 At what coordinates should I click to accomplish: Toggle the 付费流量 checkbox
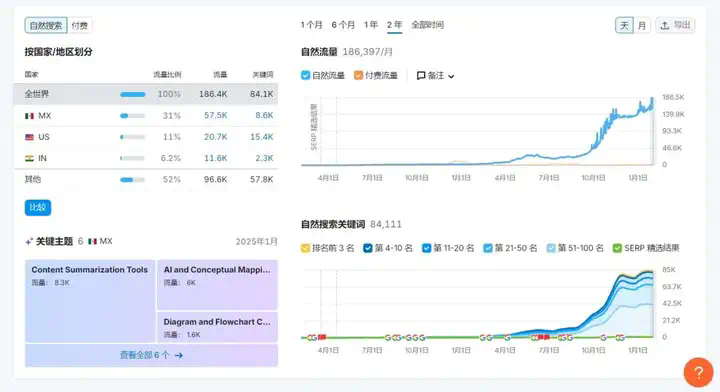[x=358, y=75]
